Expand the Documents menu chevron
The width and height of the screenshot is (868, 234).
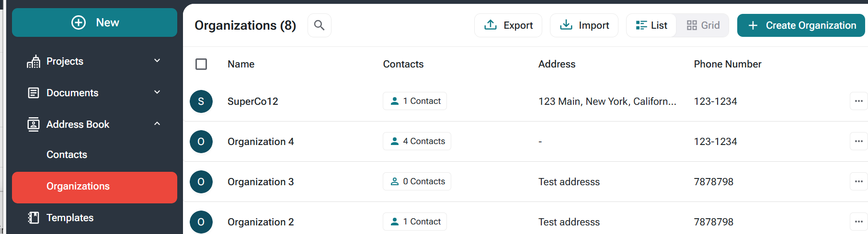pos(157,92)
